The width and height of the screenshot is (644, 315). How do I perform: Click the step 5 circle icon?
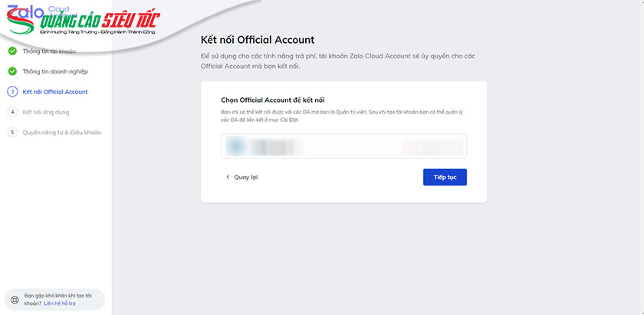12,132
